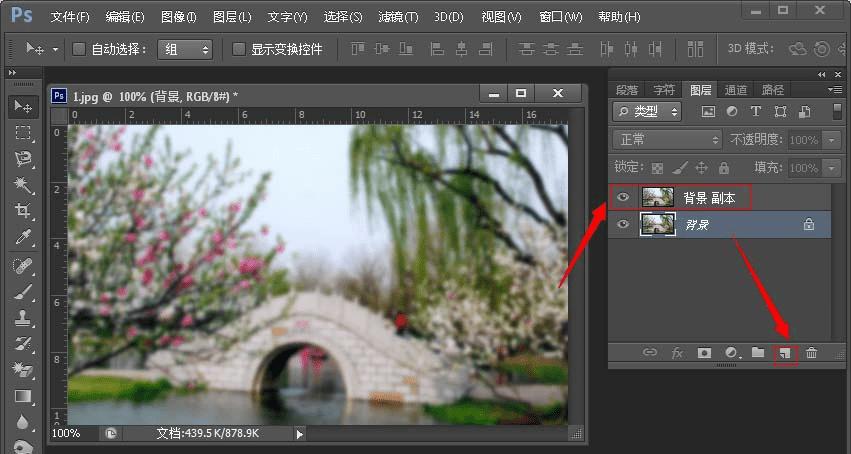
Task: Select the Polygonal Lasso tool
Action: (23, 159)
